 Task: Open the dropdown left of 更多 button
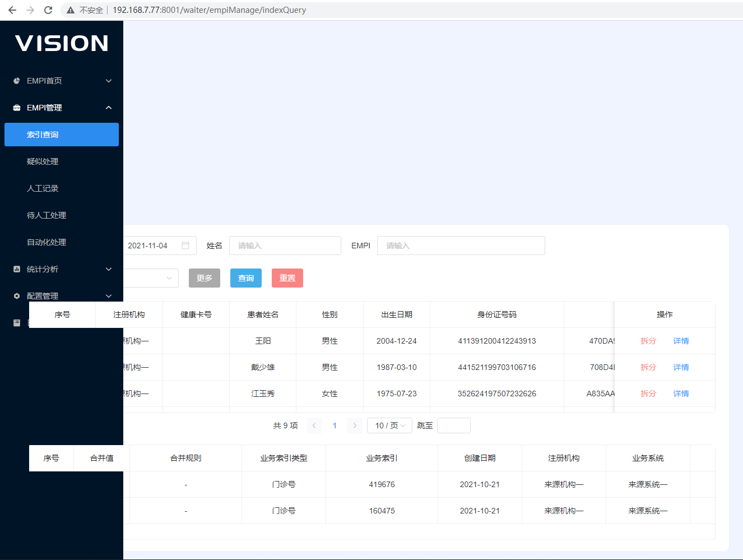[151, 278]
